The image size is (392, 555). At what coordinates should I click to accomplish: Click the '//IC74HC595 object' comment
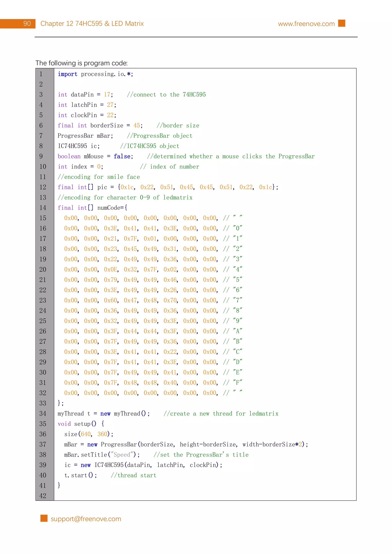point(150,146)
